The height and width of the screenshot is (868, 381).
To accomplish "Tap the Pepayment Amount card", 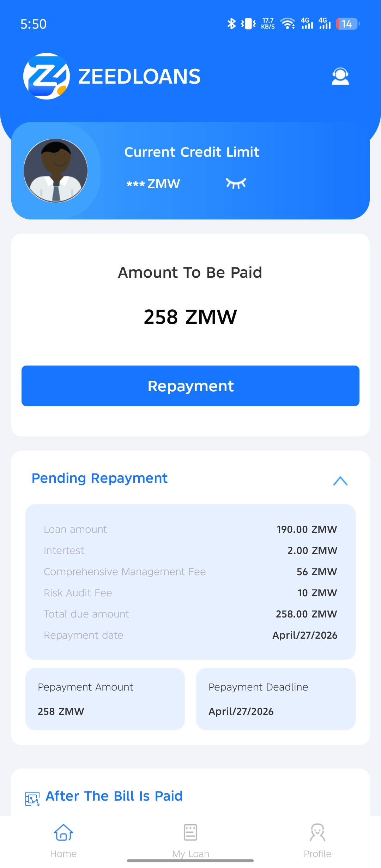I will [x=105, y=699].
